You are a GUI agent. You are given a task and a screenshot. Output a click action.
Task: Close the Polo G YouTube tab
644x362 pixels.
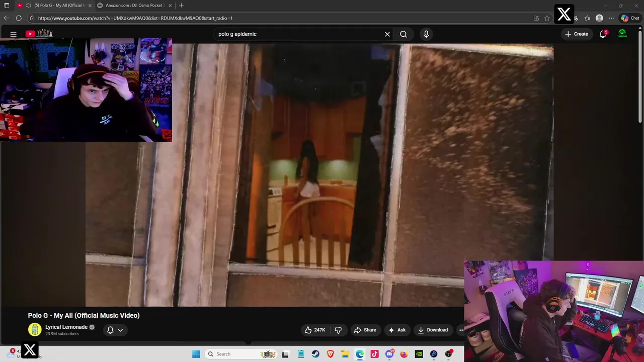[x=90, y=6]
